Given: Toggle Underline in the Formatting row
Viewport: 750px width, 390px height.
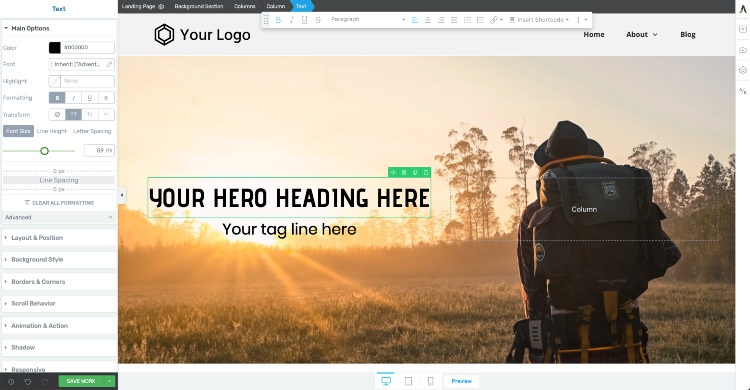Looking at the screenshot, I should (x=89, y=98).
